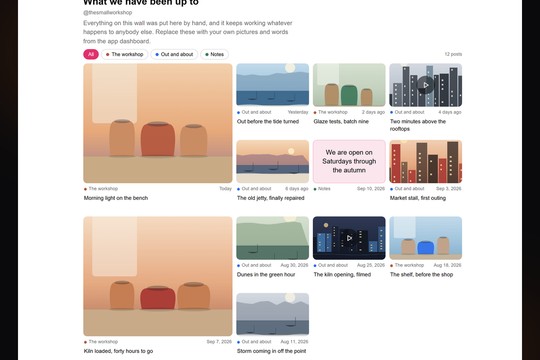
Task: Open the Morning light on the bench image
Action: pos(158,123)
